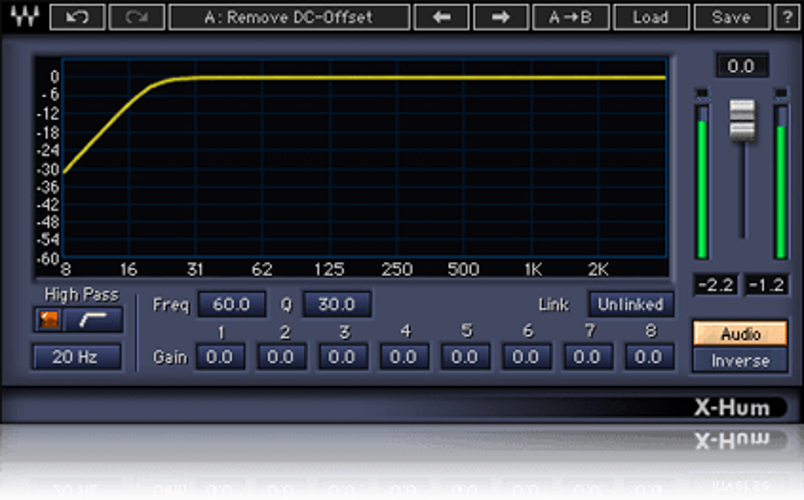Switch monitoring to Audio mode
This screenshot has width=804, height=500.
coord(740,334)
